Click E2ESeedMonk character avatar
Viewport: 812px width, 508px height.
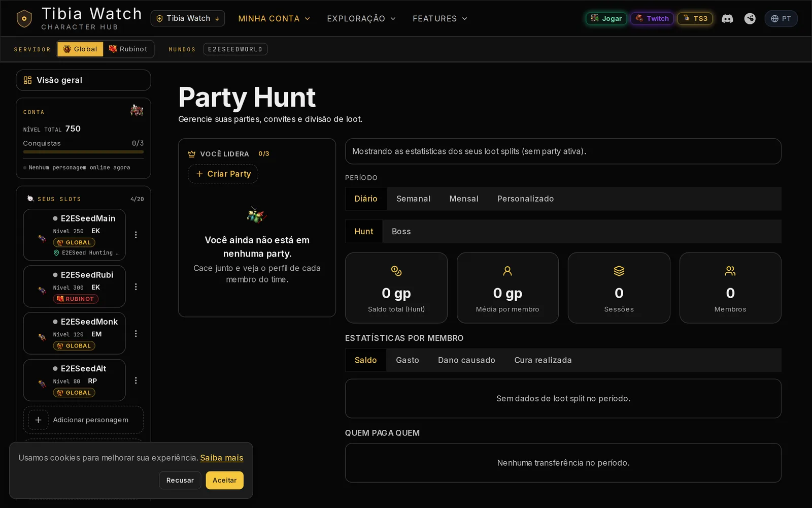pos(42,337)
